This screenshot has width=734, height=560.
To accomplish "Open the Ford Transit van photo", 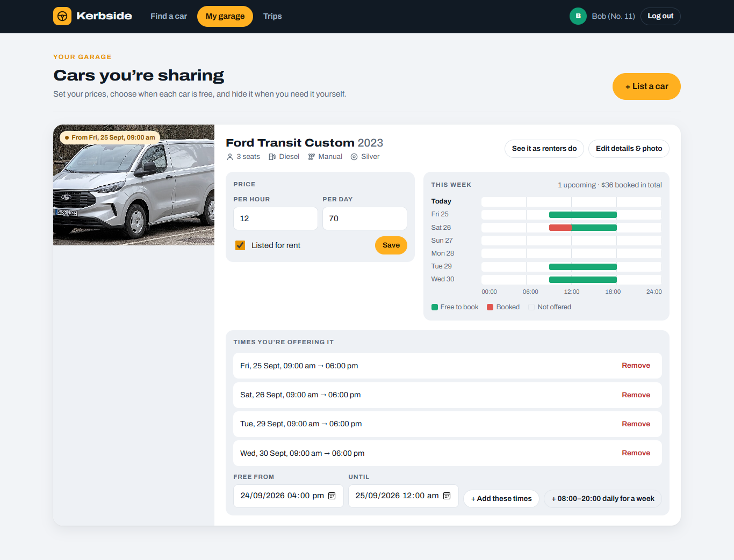I will [134, 185].
